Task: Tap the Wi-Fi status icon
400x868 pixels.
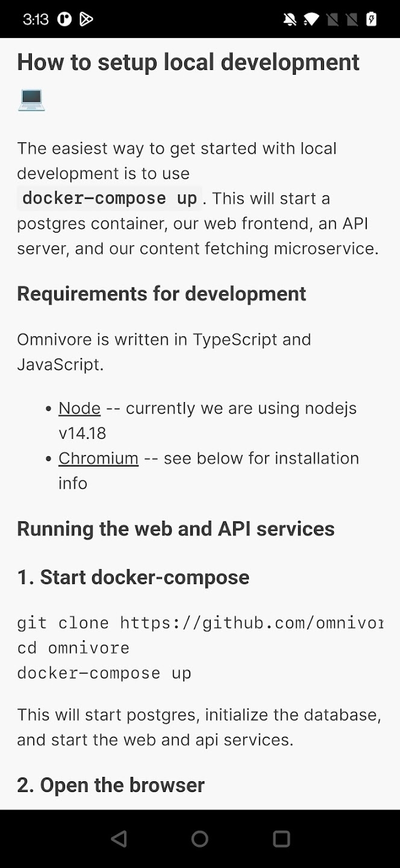Action: point(311,19)
